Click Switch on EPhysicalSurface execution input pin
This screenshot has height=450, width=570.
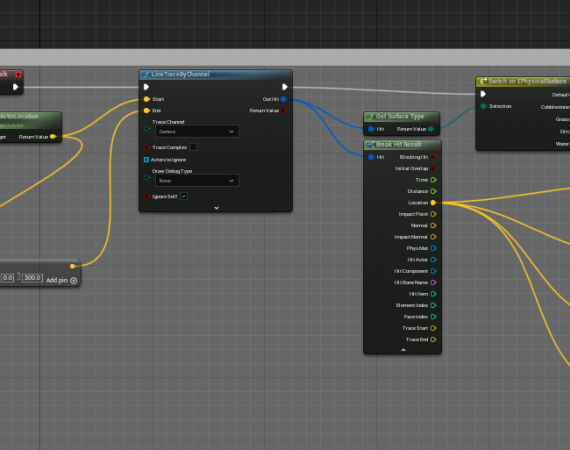point(483,94)
